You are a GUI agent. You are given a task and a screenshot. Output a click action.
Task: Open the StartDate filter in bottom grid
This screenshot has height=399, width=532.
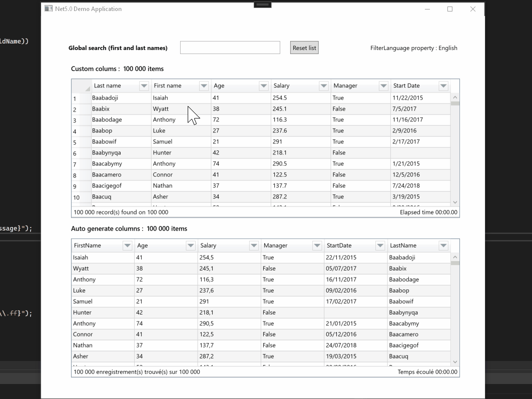click(x=380, y=245)
